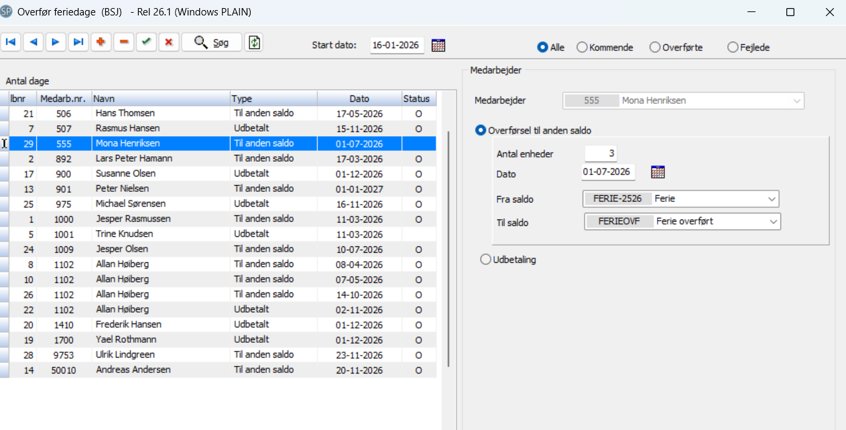The height and width of the screenshot is (430, 846).
Task: Select the Jesper Rasmussen row
Action: tap(218, 219)
